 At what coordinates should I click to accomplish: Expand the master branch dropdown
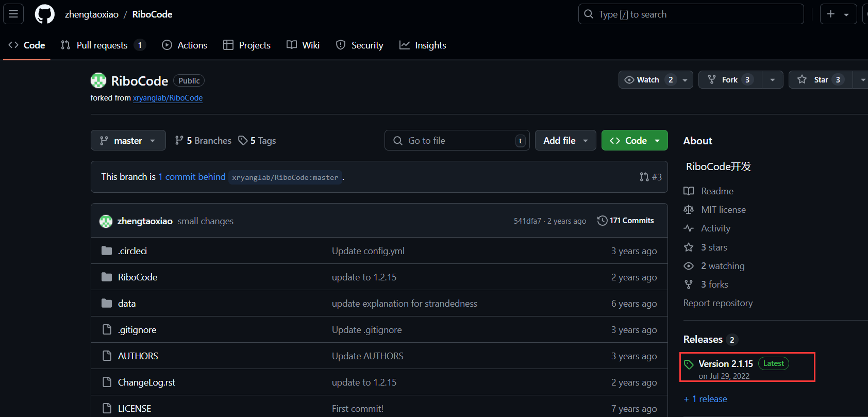click(128, 141)
